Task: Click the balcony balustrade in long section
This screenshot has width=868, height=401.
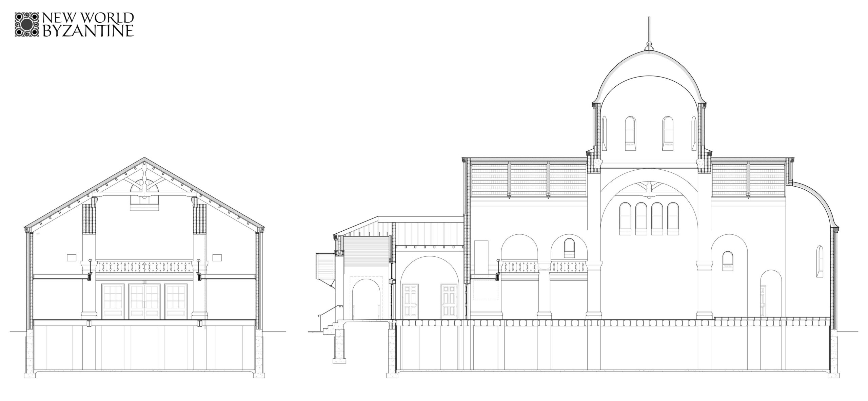Action: [x=520, y=267]
